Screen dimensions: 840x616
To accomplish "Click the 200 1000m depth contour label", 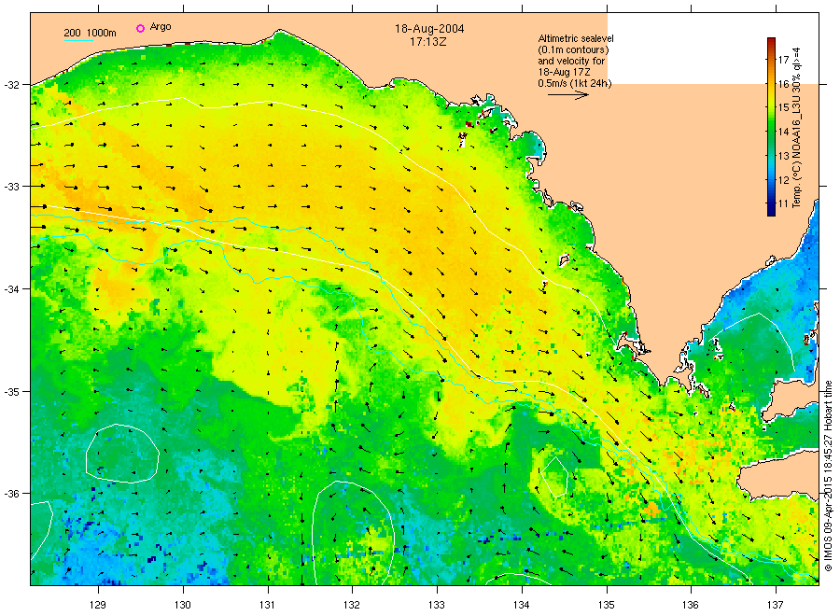I will (x=90, y=33).
